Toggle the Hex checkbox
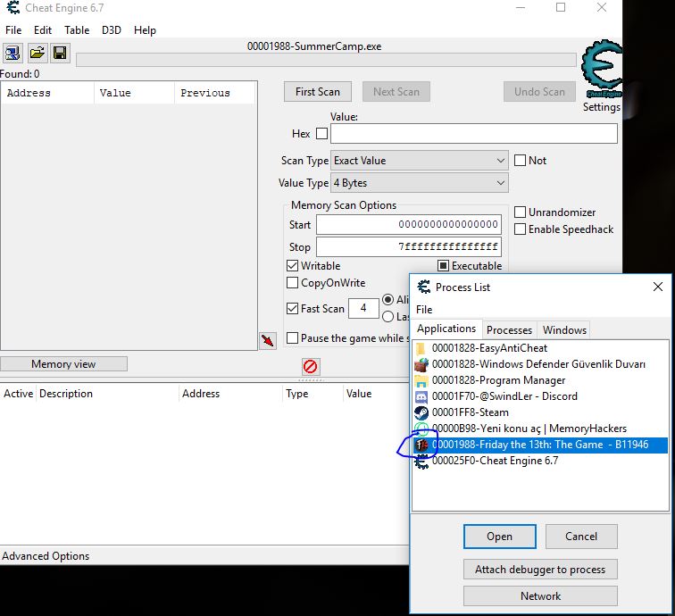675x616 pixels. click(x=321, y=133)
